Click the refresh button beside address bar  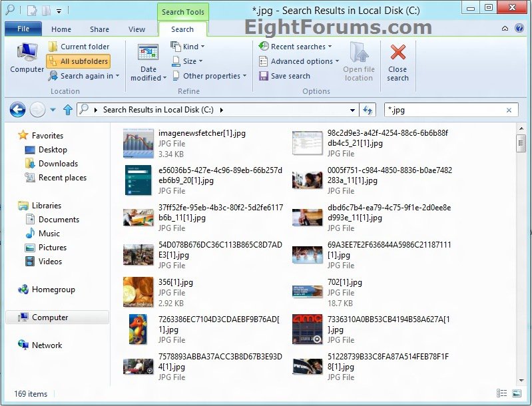click(x=368, y=110)
